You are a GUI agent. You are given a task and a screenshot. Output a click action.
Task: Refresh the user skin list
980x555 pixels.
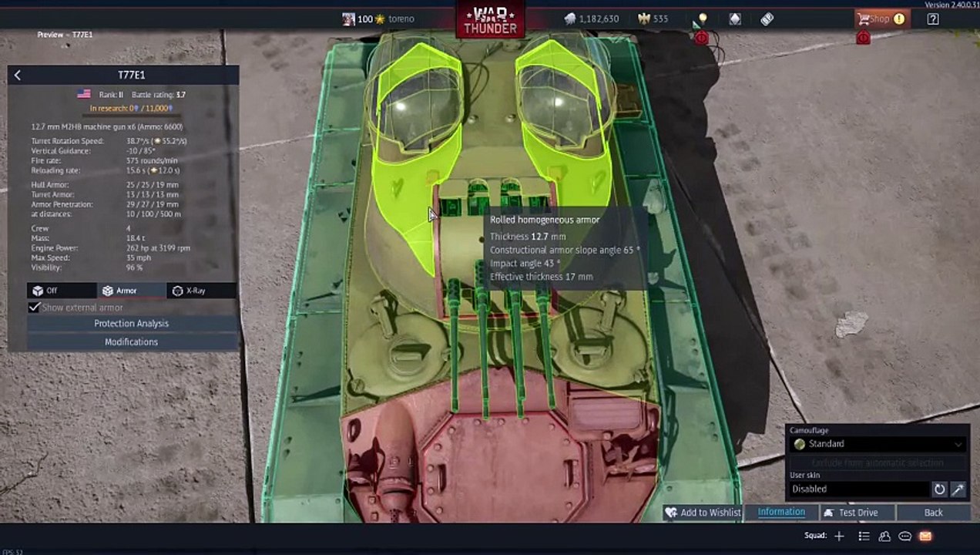pyautogui.click(x=939, y=489)
